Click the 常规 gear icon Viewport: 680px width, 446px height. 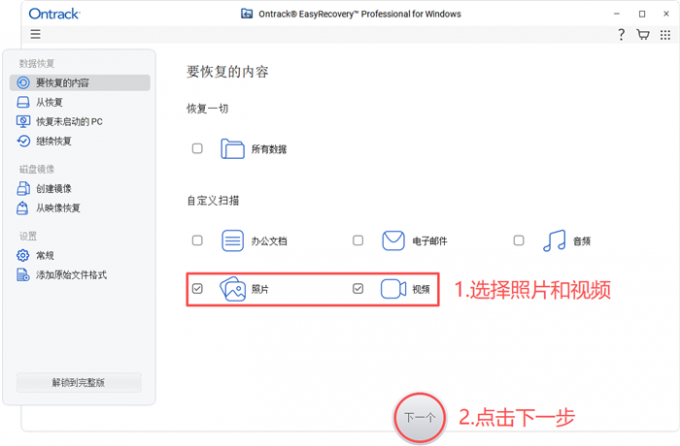(x=23, y=255)
